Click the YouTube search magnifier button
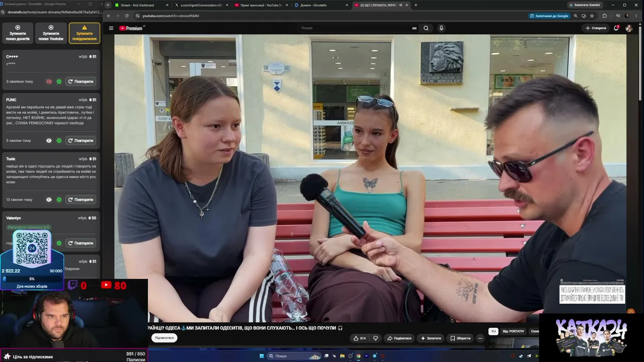Viewport: 644px width, 362px height. (x=426, y=28)
